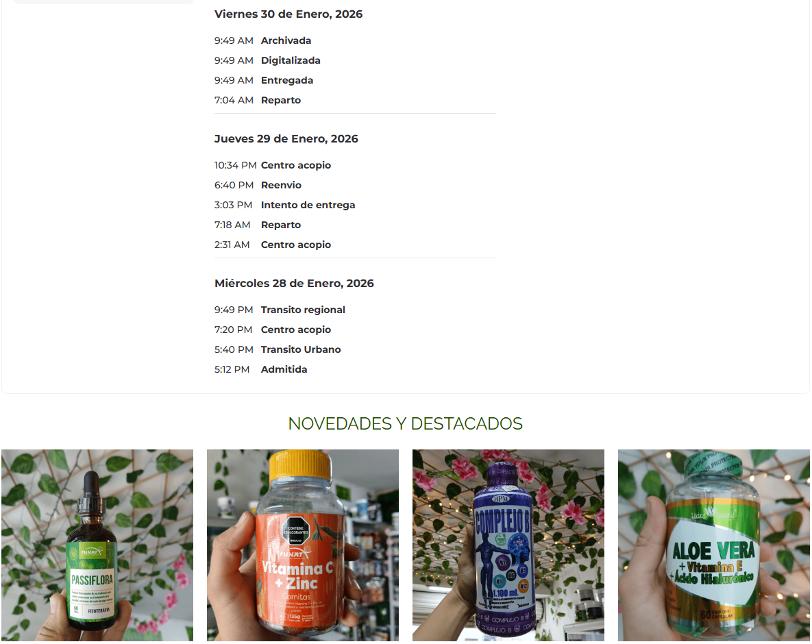Select the Entregada status at 9:49 AM
Screen dimensions: 812x644
[x=287, y=80]
